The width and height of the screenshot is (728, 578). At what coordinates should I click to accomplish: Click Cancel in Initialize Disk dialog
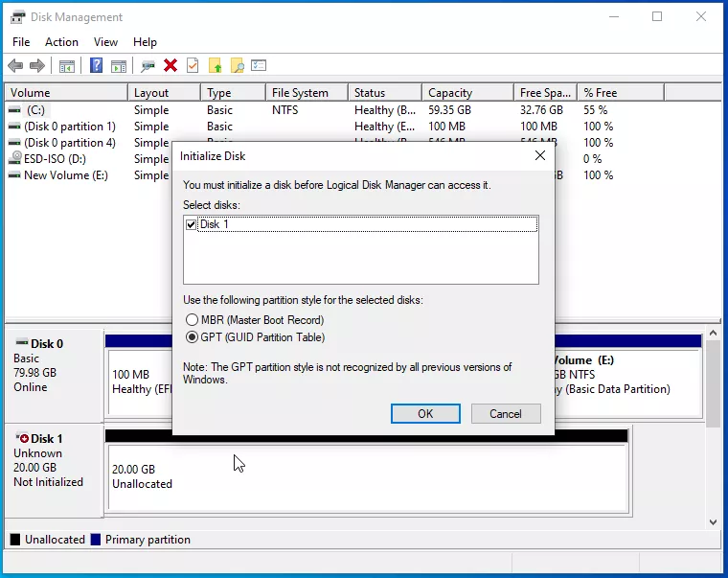pyautogui.click(x=506, y=413)
